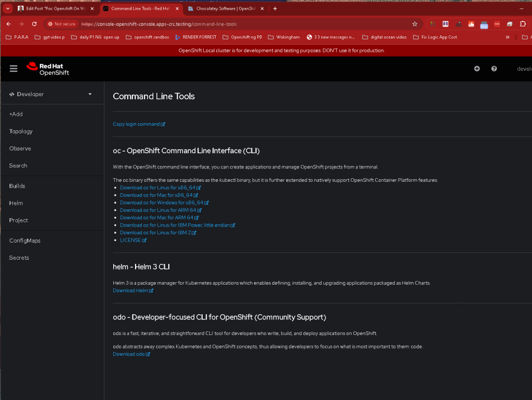Open the Openshift ng PD bookmark folder
Image resolution: width=532 pixels, height=400 pixels.
point(242,37)
